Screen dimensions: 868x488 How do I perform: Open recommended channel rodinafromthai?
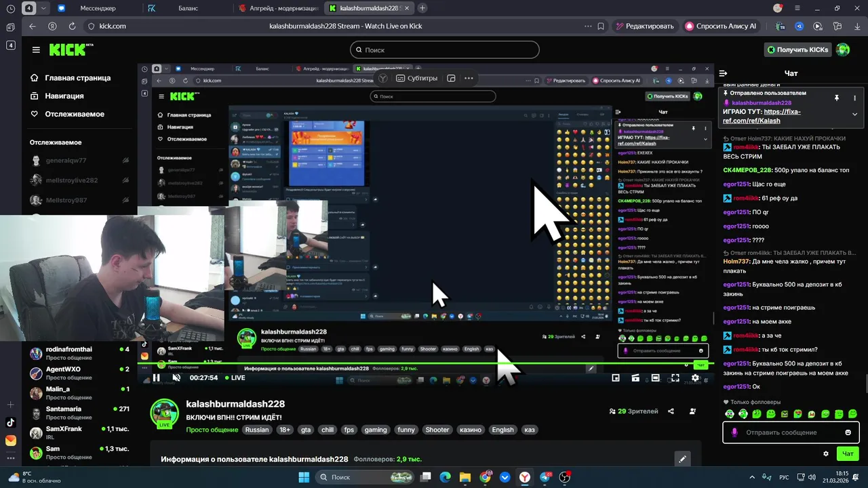click(79, 353)
